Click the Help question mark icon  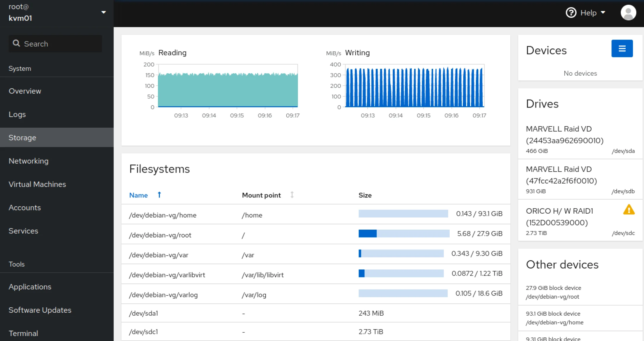pyautogui.click(x=571, y=13)
